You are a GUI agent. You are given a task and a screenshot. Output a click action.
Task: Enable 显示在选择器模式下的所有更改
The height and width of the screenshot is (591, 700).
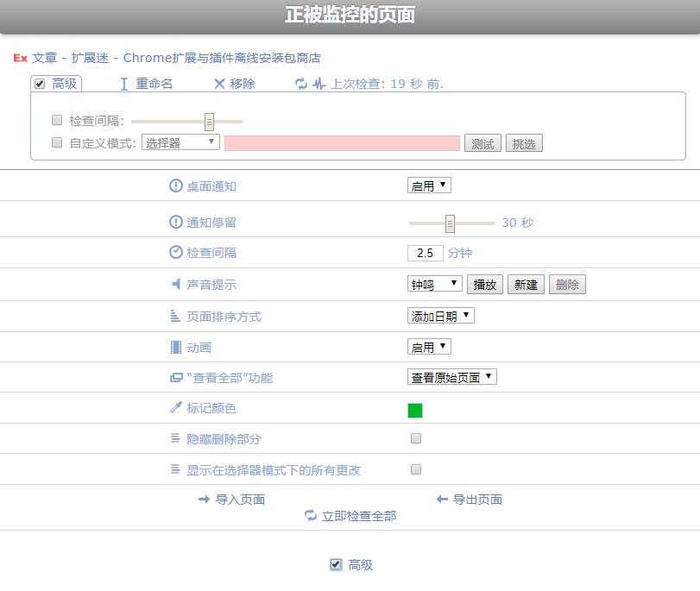tap(415, 469)
